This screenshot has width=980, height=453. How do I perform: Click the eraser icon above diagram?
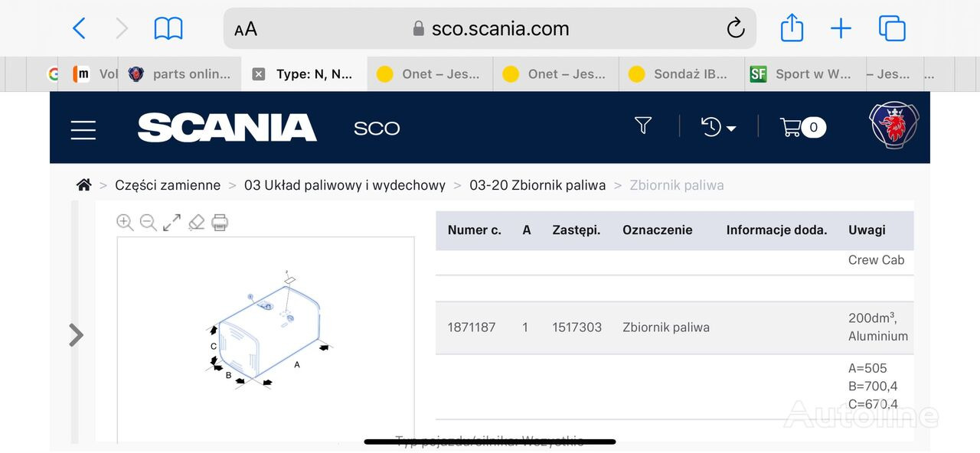click(197, 223)
